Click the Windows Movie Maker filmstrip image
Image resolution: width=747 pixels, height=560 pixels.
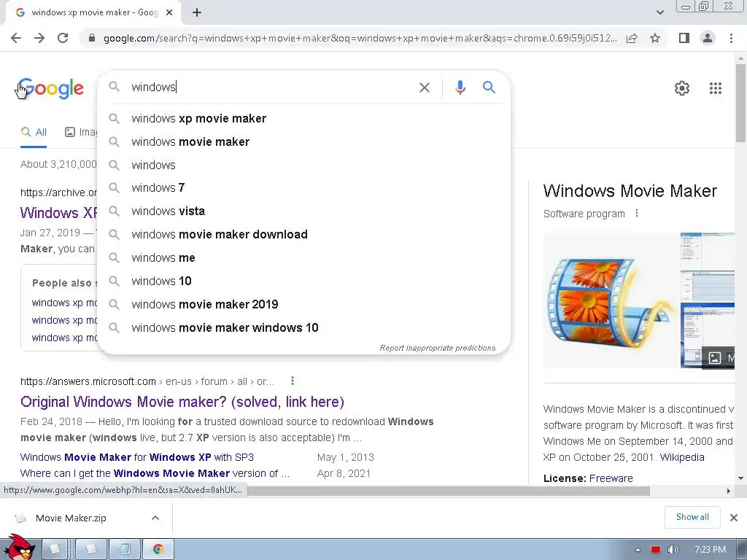pyautogui.click(x=611, y=300)
